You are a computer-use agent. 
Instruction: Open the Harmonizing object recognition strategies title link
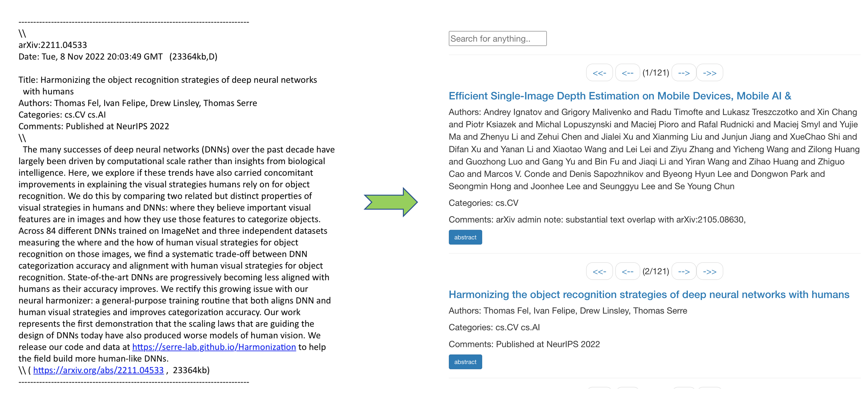649,295
